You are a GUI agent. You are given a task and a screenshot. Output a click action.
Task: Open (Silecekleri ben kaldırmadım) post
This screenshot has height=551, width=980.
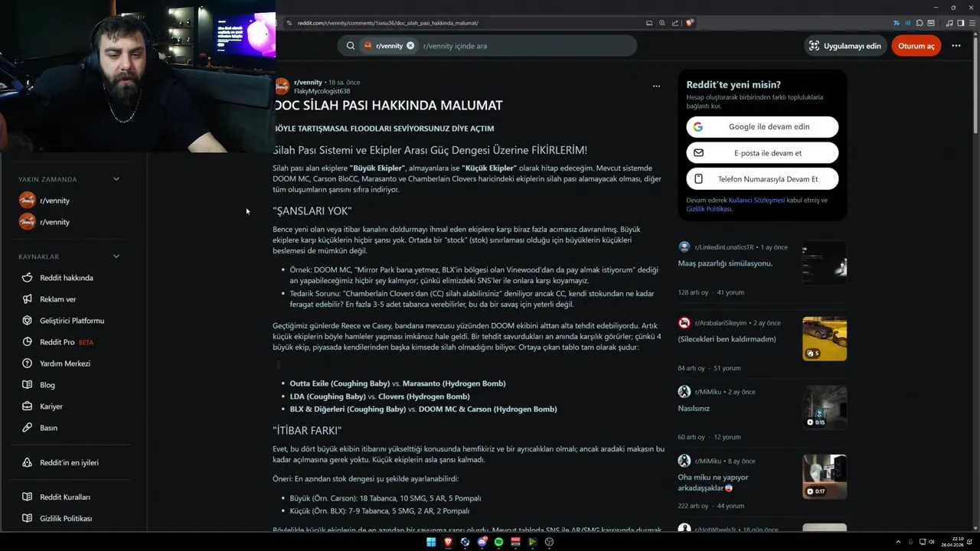click(x=727, y=339)
